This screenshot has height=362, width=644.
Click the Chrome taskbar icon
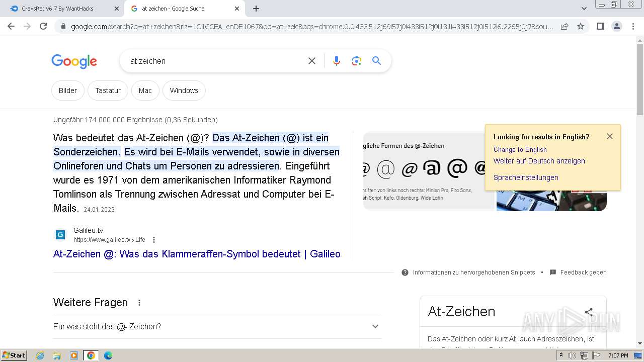point(91,355)
